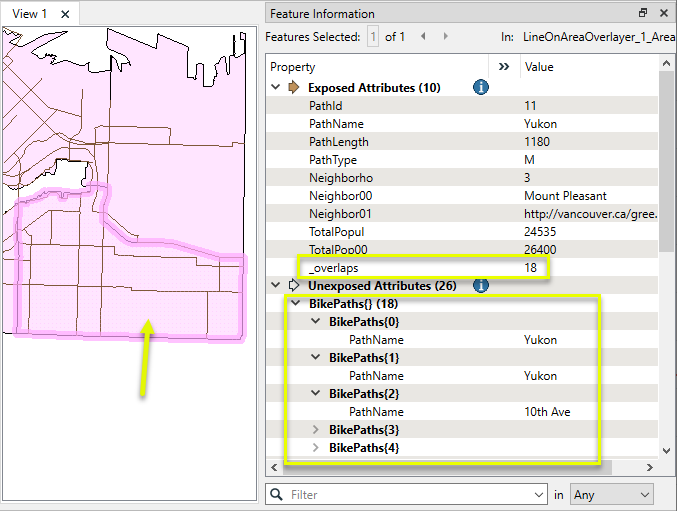Expand the BikePaths{4} list item
The image size is (677, 511).
coord(317,448)
